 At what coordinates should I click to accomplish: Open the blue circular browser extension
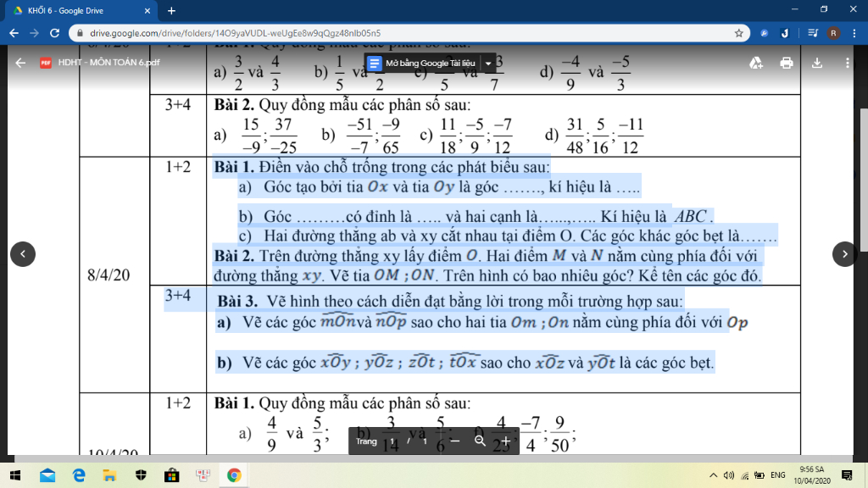click(x=764, y=33)
